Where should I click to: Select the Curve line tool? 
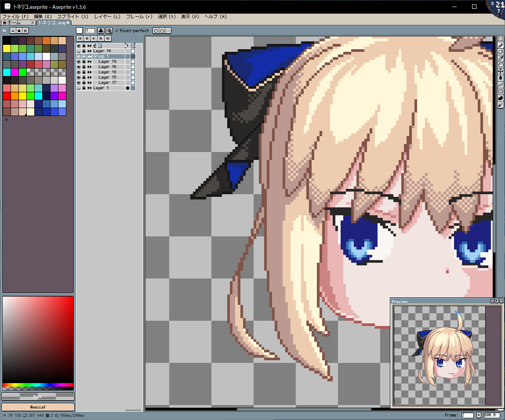(501, 85)
